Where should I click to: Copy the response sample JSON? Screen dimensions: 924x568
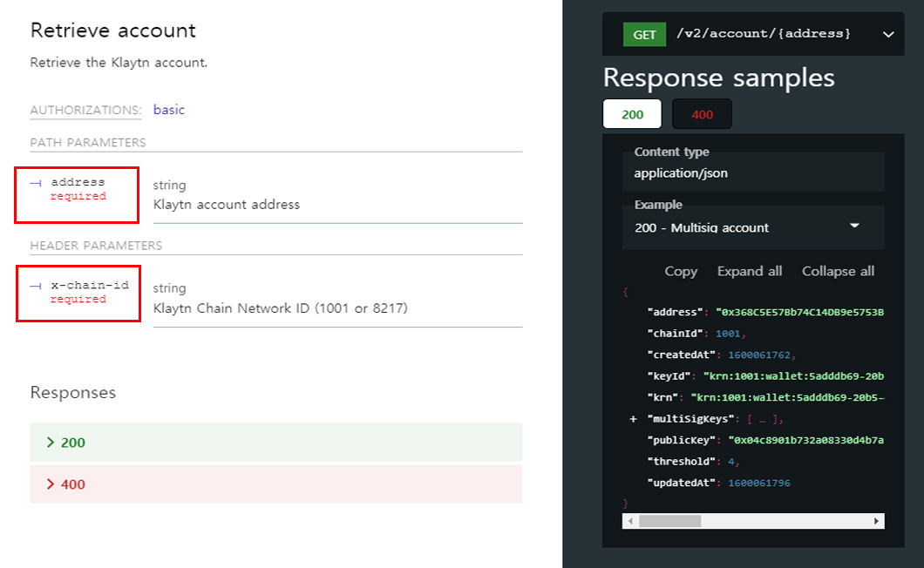pos(681,271)
